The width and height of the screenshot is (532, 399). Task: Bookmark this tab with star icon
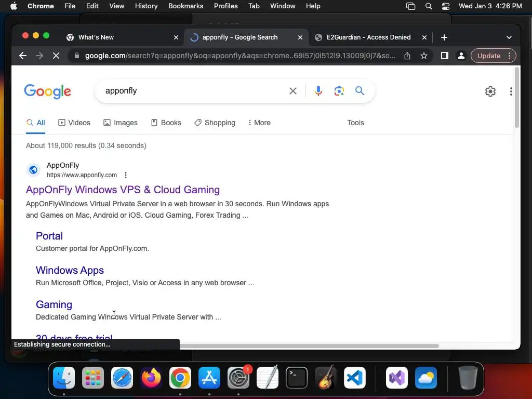pyautogui.click(x=424, y=56)
